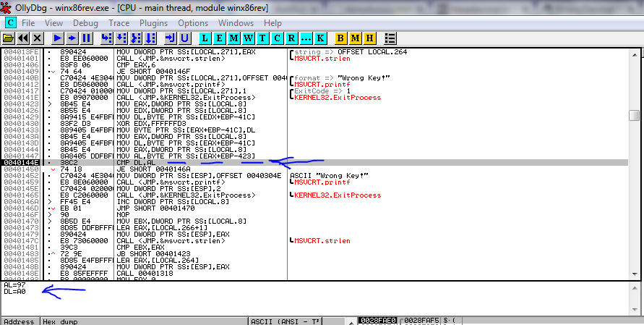
Task: Click address 004013FE in disassembly
Action: tap(22, 52)
